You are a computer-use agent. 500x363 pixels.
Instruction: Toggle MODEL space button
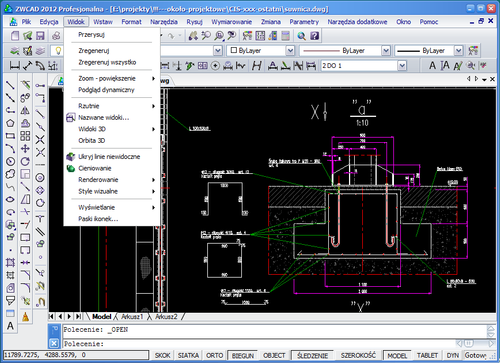(397, 355)
